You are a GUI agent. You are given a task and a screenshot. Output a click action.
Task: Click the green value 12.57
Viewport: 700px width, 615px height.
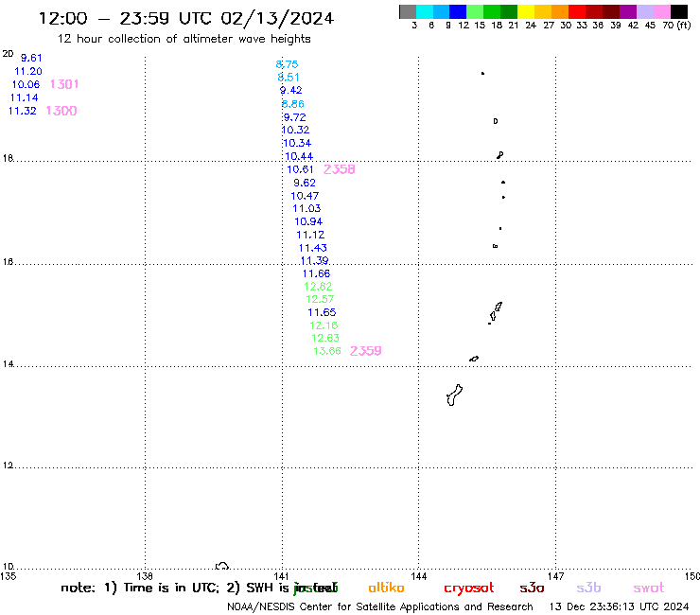[320, 299]
